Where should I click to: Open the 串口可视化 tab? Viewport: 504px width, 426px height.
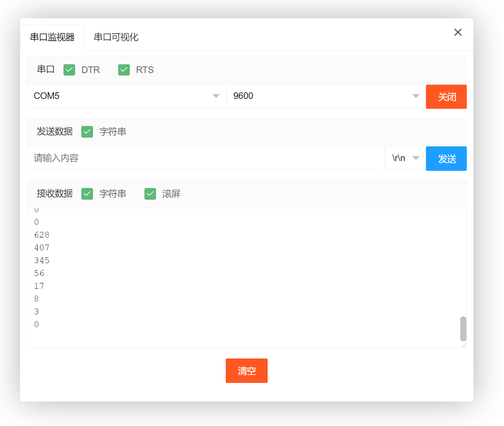tap(116, 37)
